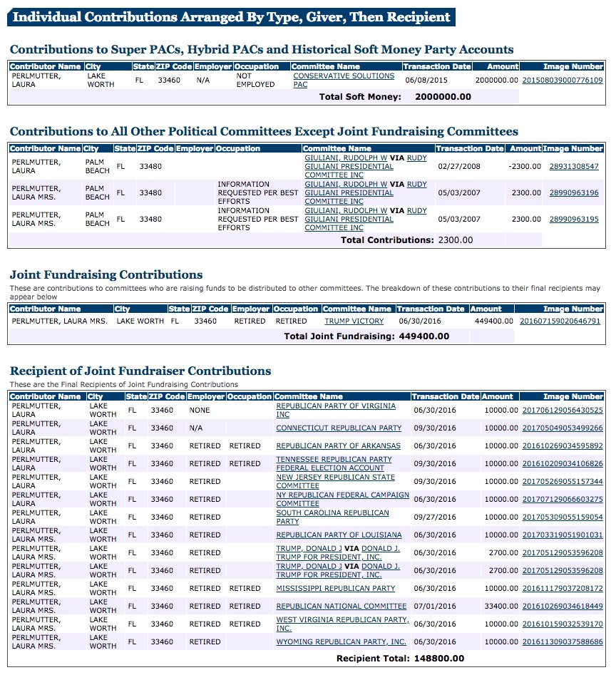The image size is (616, 675).
Task: Open image number 201707129066603275
Action: click(x=563, y=500)
